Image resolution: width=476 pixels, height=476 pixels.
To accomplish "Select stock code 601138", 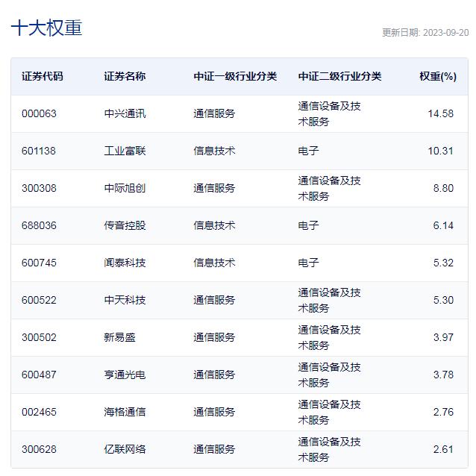I will 39,151.
